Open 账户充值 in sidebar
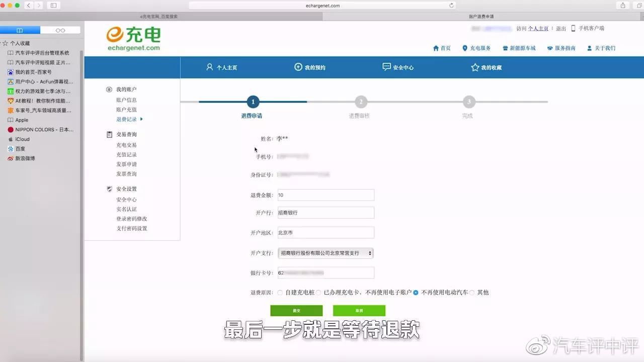Image resolution: width=644 pixels, height=362 pixels. [x=126, y=110]
